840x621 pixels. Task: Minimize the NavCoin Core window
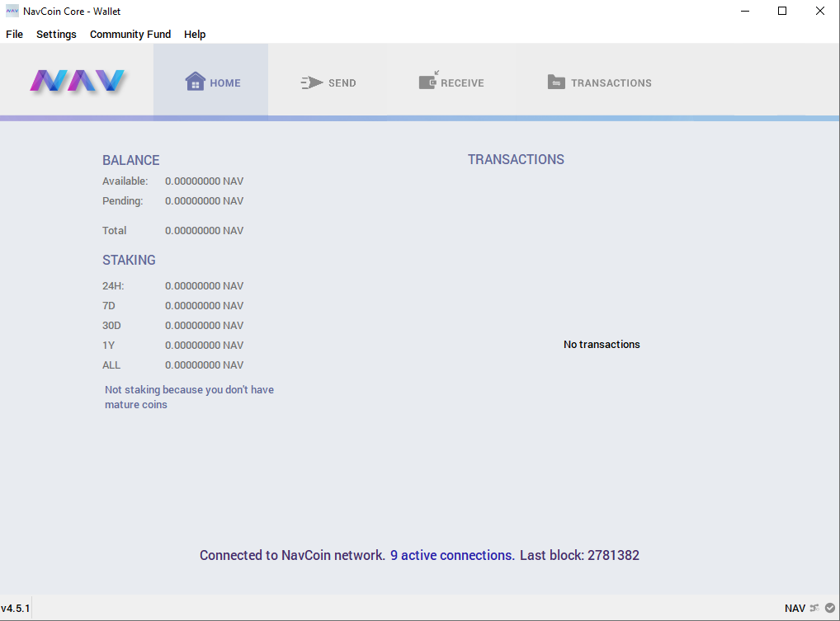(x=744, y=11)
